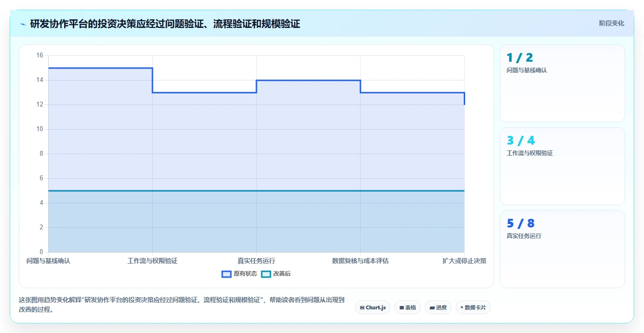Click the 阶段变化 label in header
The width and height of the screenshot is (644, 333).
pyautogui.click(x=612, y=23)
